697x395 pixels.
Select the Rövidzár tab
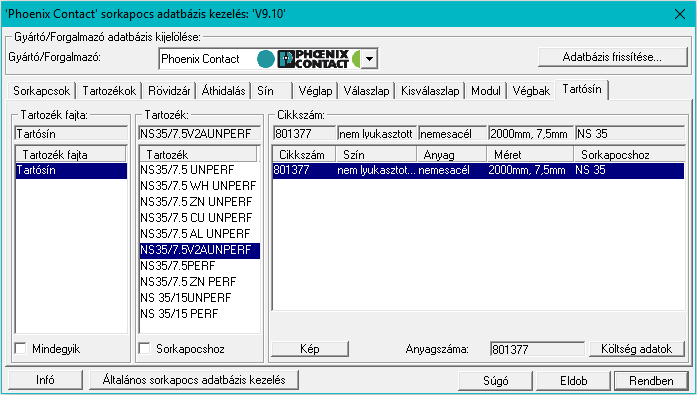pos(169,91)
